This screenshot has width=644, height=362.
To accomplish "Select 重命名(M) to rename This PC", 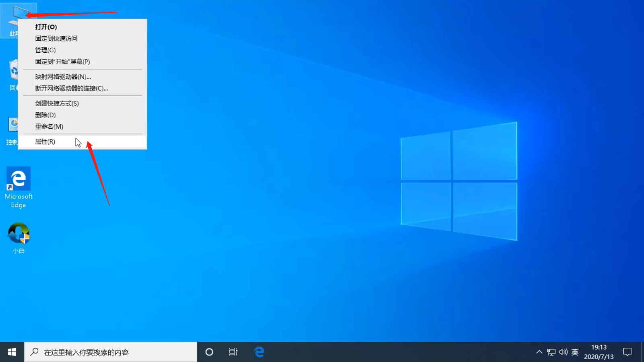I will click(x=48, y=126).
